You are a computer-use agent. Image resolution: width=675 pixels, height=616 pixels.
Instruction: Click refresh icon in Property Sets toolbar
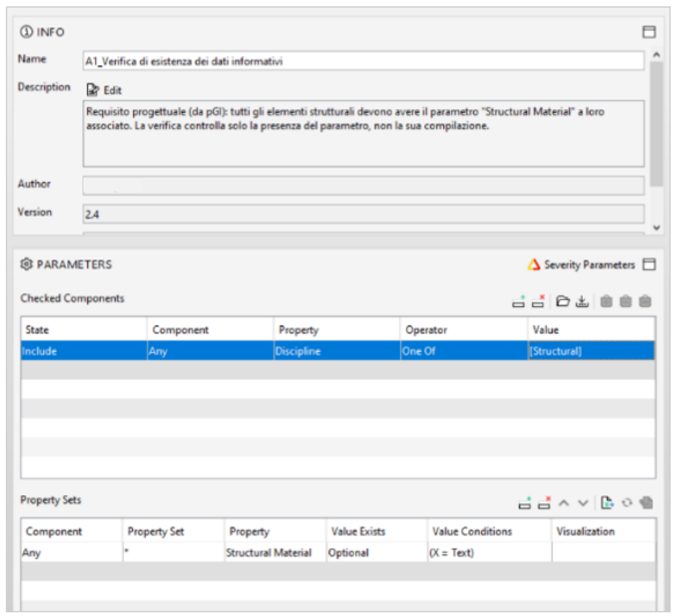coord(627,503)
